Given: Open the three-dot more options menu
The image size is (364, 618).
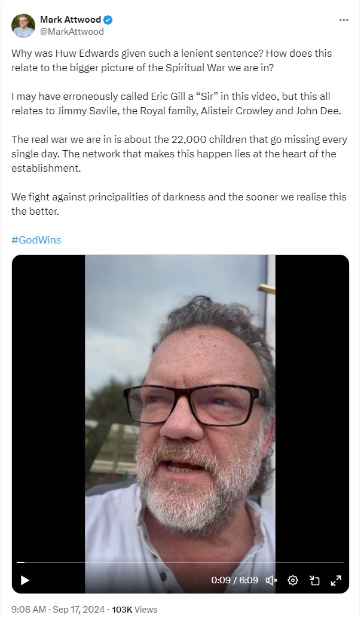Looking at the screenshot, I should (344, 20).
